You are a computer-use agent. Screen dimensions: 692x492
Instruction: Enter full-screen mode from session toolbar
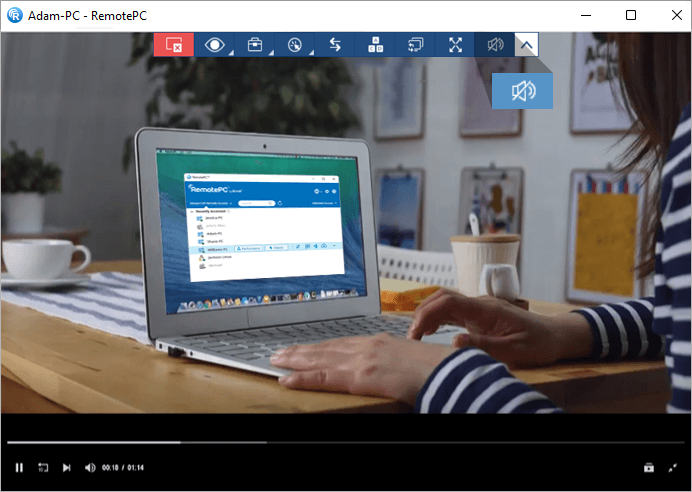click(x=456, y=45)
